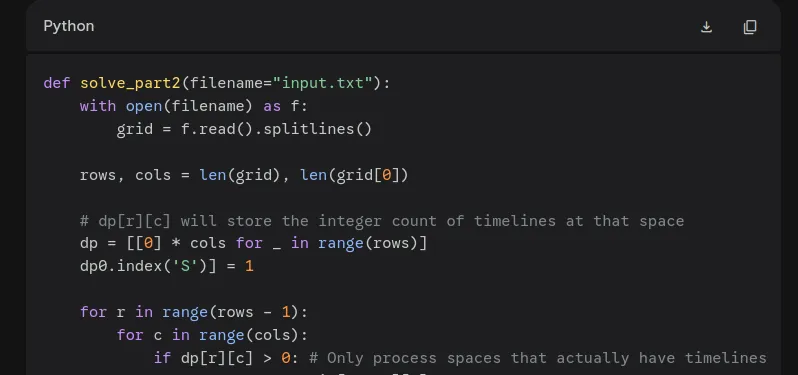
Task: Click the line "dp0.index('S')] = 1"
Action: pyautogui.click(x=166, y=266)
